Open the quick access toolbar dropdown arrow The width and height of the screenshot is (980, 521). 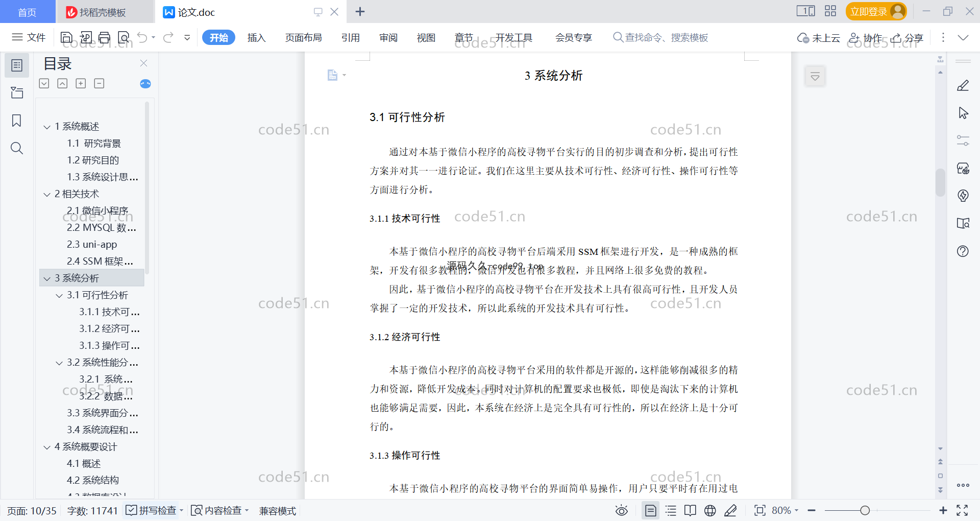point(187,37)
